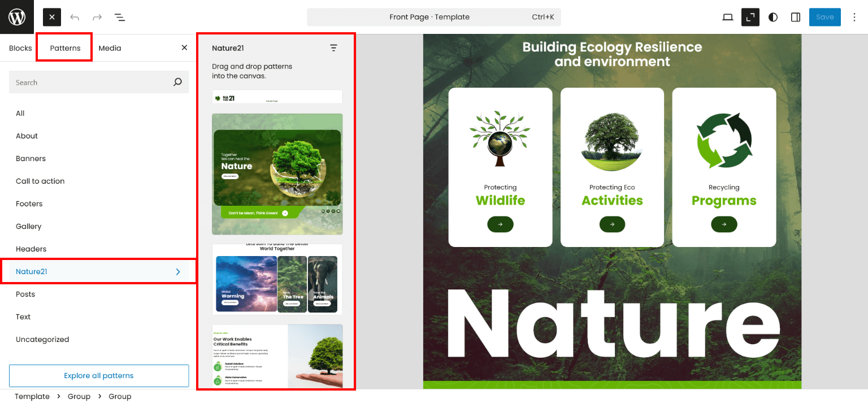Switch to the Media tab
This screenshot has height=403, width=868.
(110, 48)
